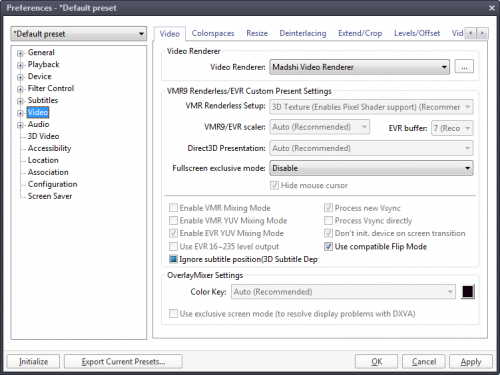Switch to the Deinterlacing tab
Image resolution: width=500 pixels, height=375 pixels.
coord(303,33)
